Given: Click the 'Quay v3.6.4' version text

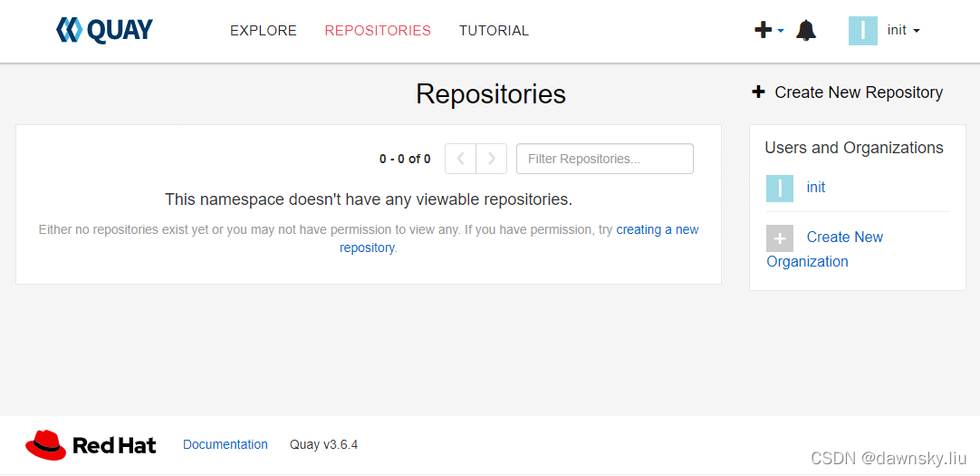Looking at the screenshot, I should [323, 445].
